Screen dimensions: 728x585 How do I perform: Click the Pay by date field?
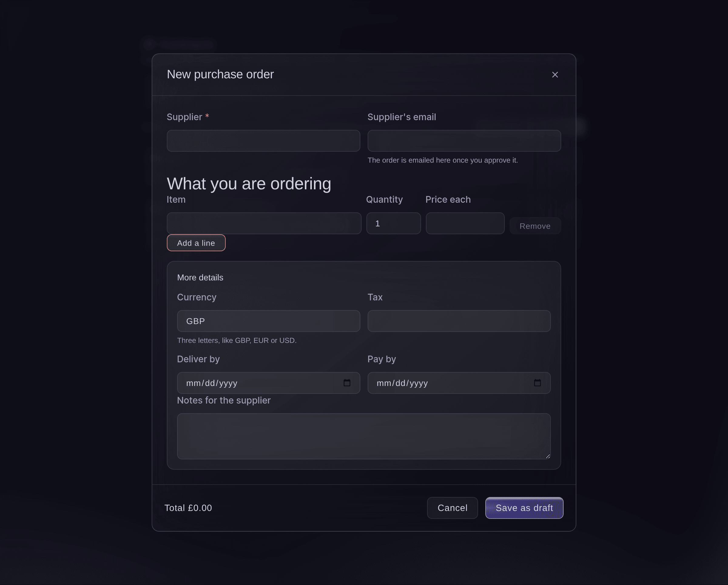pos(459,383)
